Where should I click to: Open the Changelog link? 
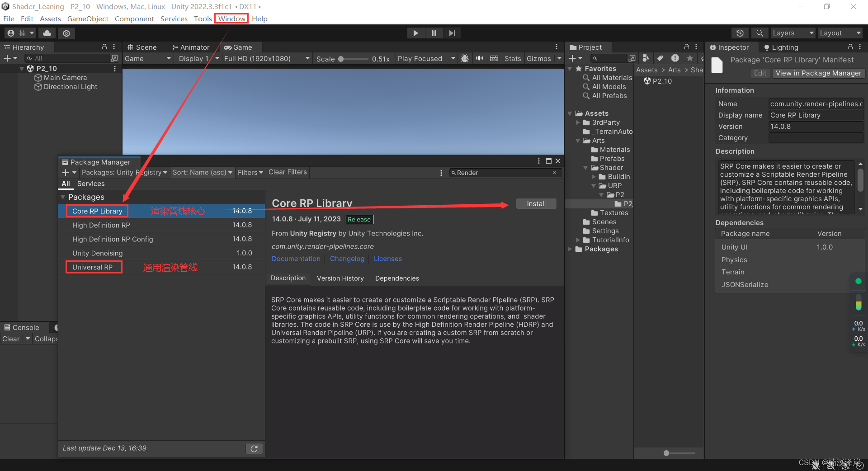(347, 259)
